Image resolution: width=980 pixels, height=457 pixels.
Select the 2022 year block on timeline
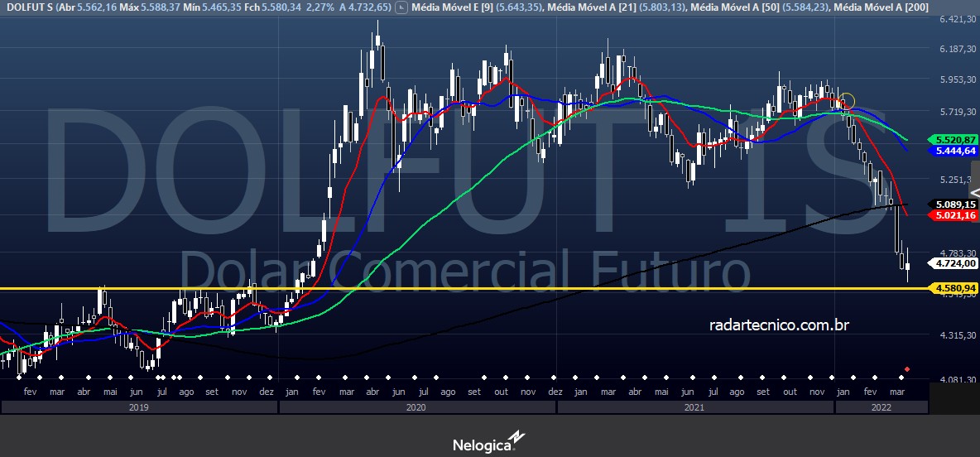coord(881,407)
